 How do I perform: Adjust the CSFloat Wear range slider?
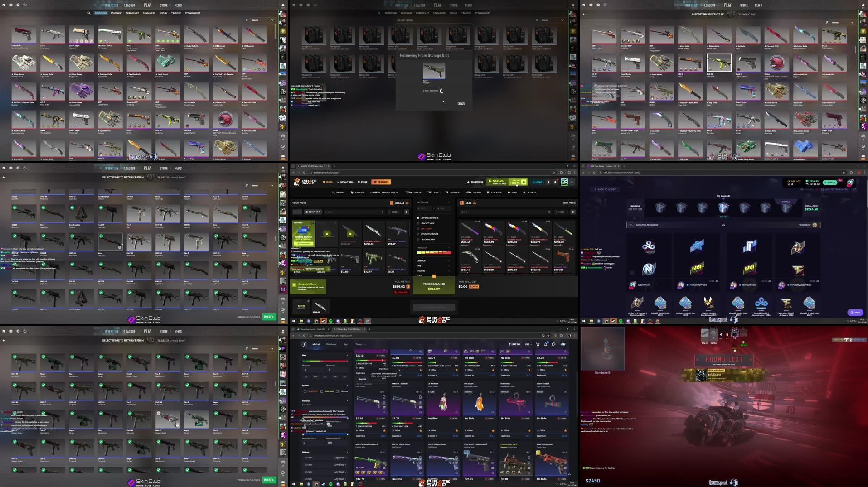point(325,362)
